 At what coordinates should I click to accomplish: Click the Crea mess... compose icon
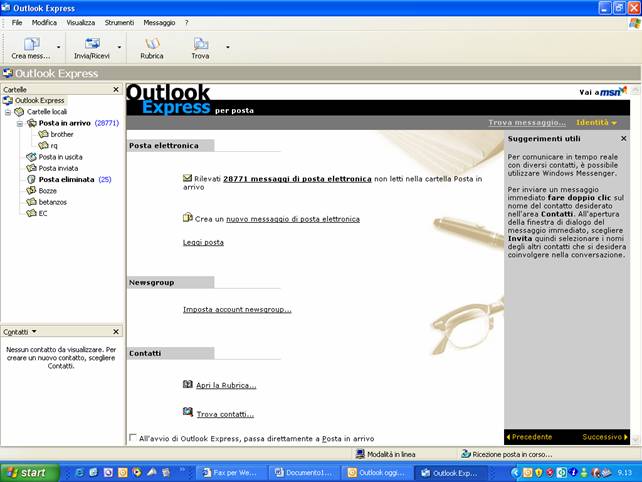click(31, 43)
